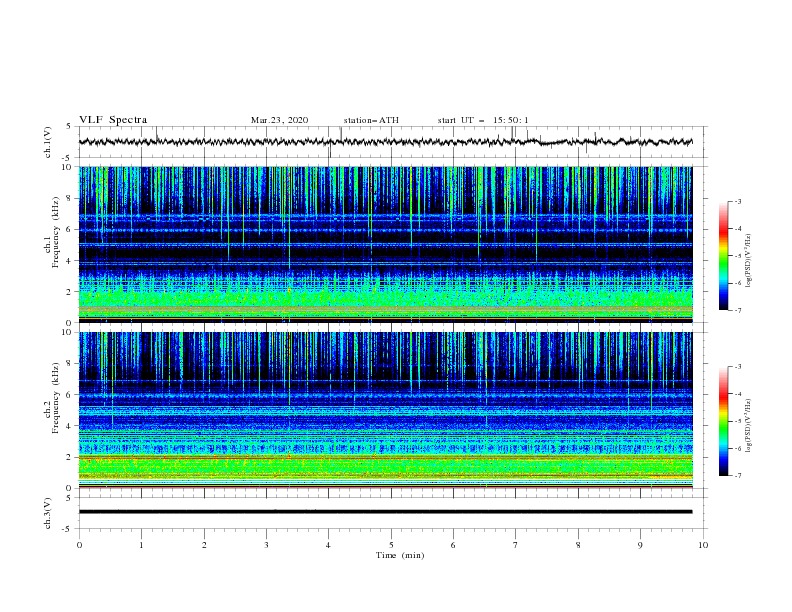792x612 pixels.
Task: Click the "log(PSD)(V²/Hz)" label beside ch.1 colorbar
Action: [749, 261]
